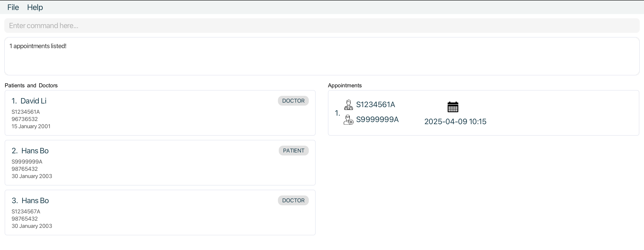Click the DOCTOR tag on David Li's card
Image resolution: width=644 pixels, height=250 pixels.
(293, 101)
